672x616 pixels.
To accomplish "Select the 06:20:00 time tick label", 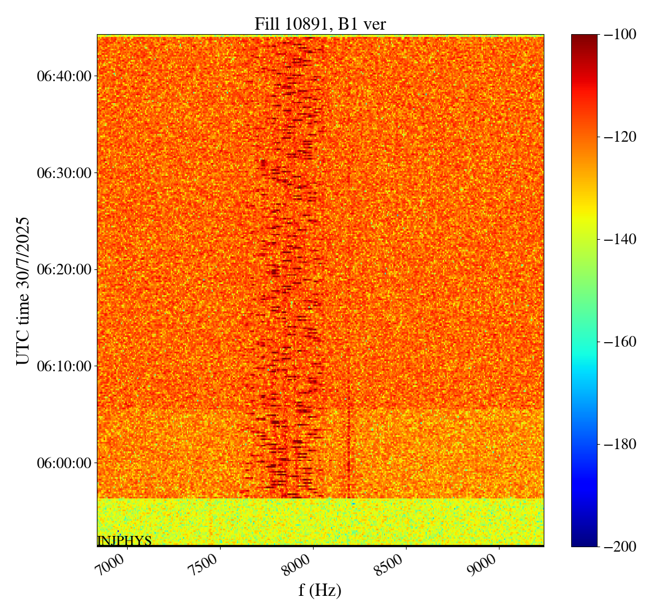I will (x=64, y=269).
